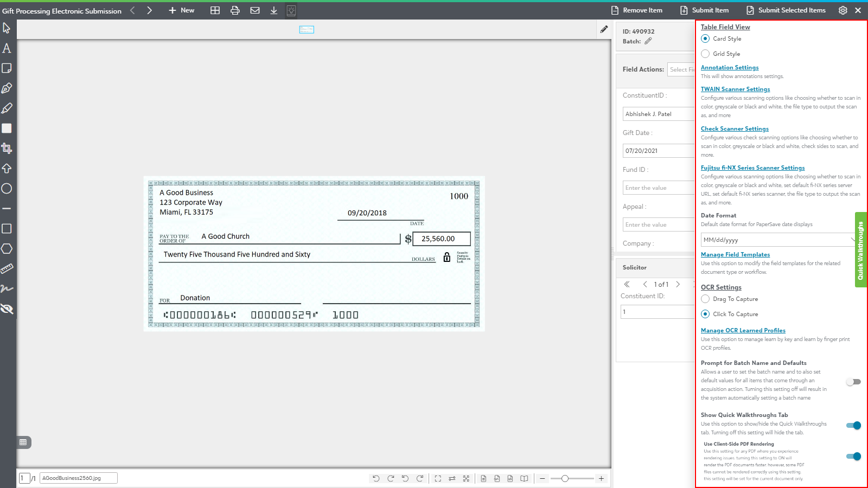Select Drag To Capture option
The image size is (868, 488).
pyautogui.click(x=705, y=299)
